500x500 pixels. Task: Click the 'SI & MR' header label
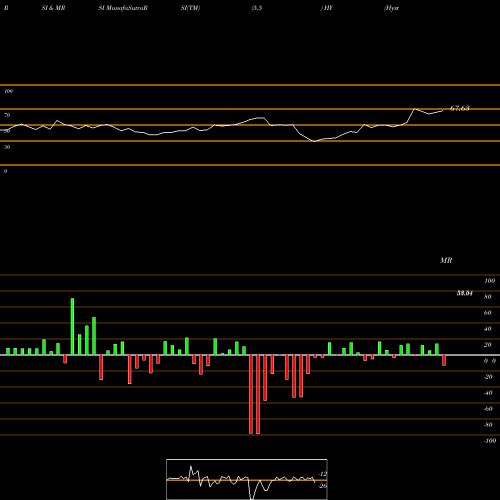(x=53, y=8)
